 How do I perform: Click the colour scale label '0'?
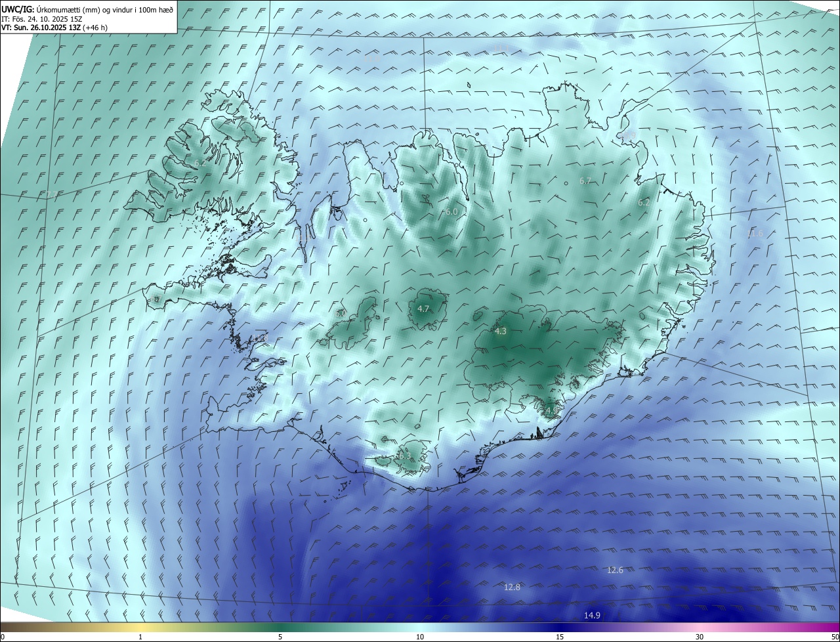pos(3,637)
